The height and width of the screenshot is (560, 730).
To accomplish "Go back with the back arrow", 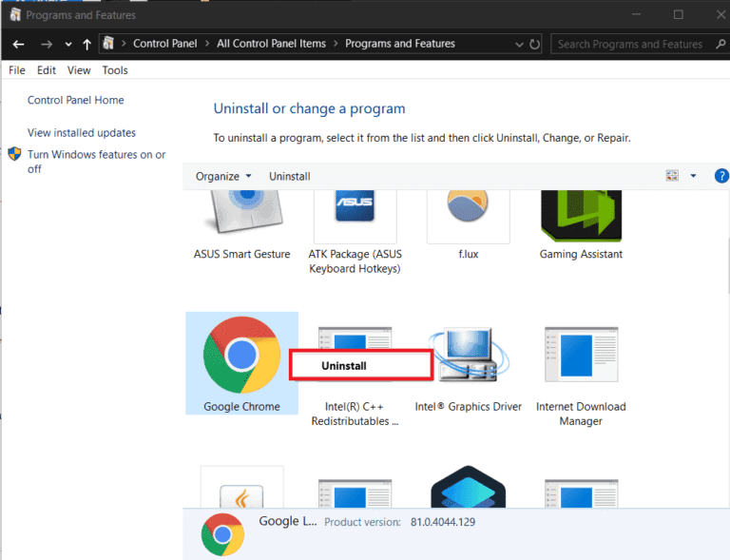I will pyautogui.click(x=18, y=45).
